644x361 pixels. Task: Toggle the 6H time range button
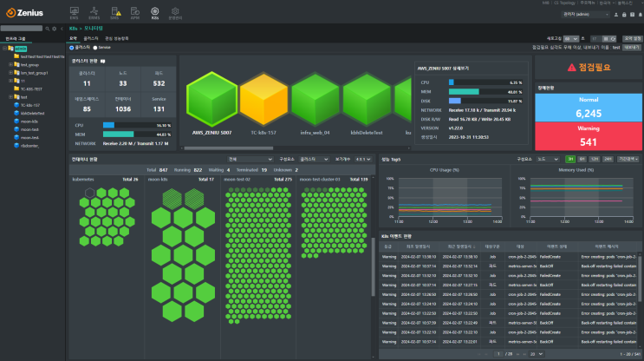coord(581,160)
